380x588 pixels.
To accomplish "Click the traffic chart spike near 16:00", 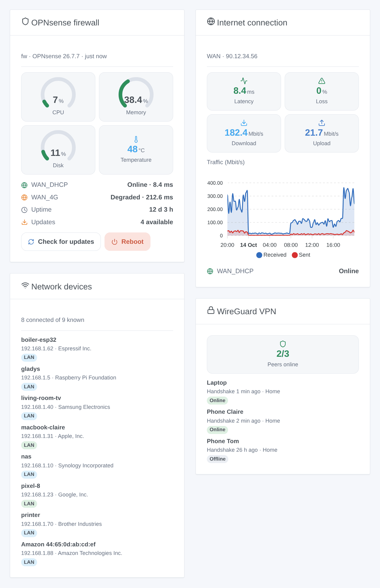I will (344, 188).
